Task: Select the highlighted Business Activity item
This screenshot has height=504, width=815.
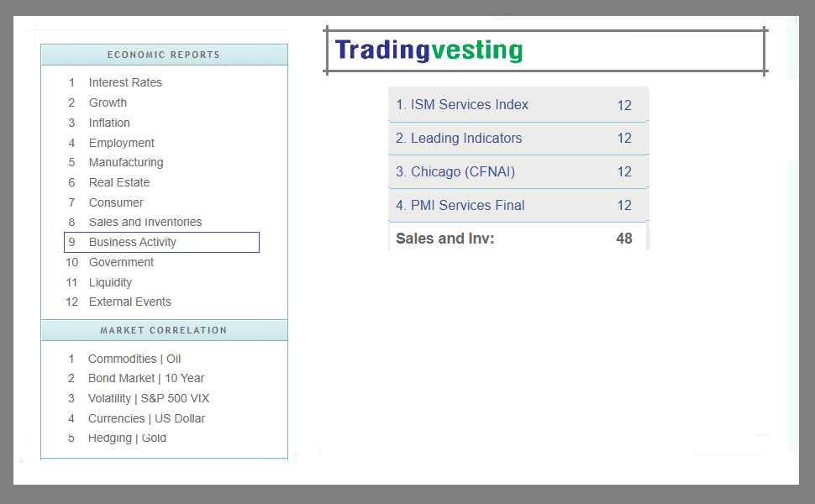Action: pyautogui.click(x=133, y=242)
